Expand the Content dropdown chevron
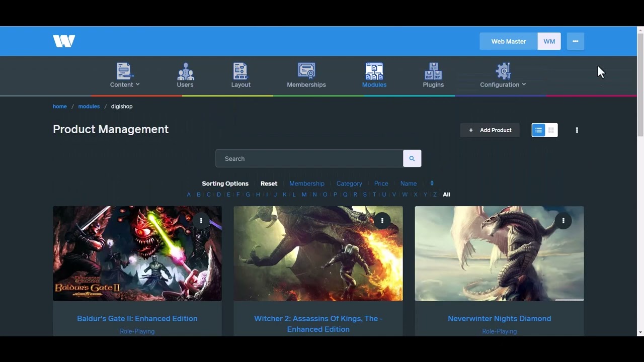This screenshot has height=362, width=644. [x=138, y=84]
